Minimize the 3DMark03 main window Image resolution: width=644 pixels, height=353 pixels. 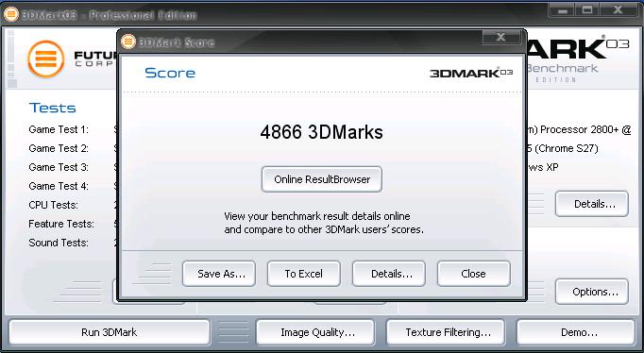(x=562, y=9)
